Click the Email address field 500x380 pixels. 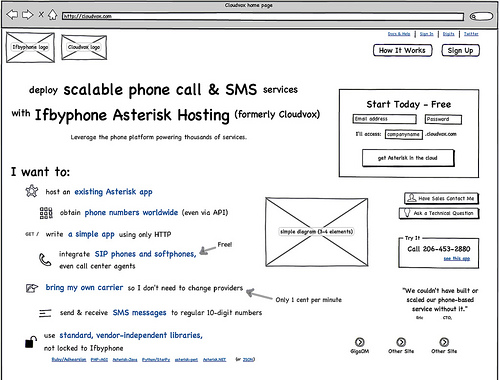point(385,119)
